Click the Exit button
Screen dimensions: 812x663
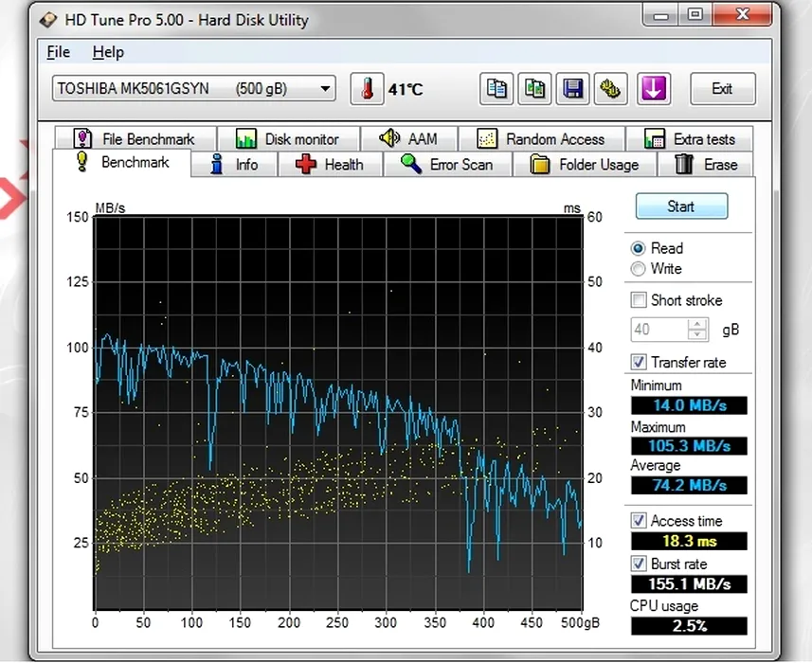722,89
